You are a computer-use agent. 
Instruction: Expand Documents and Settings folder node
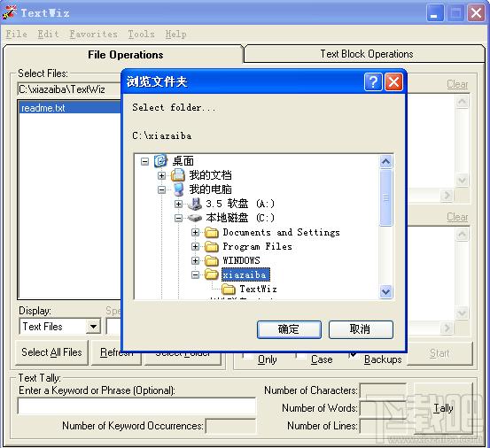pos(195,232)
